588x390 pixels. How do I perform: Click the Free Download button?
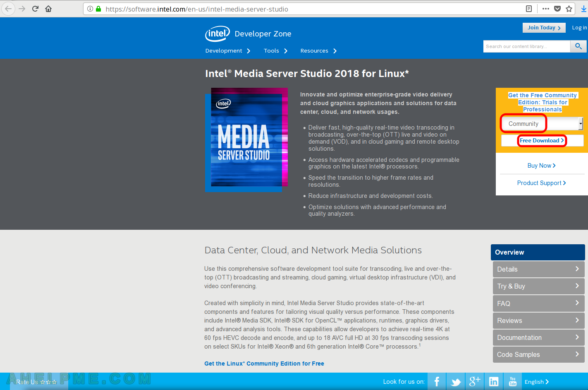(x=542, y=140)
